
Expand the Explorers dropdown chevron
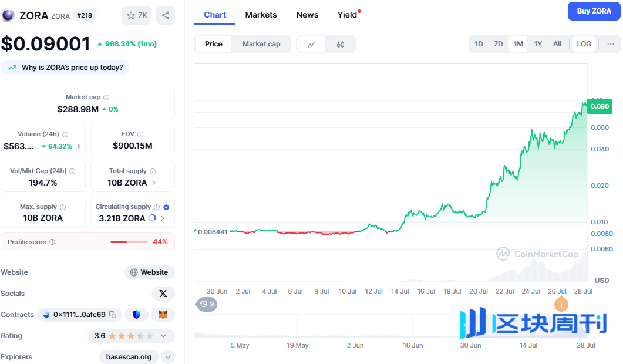(168, 357)
